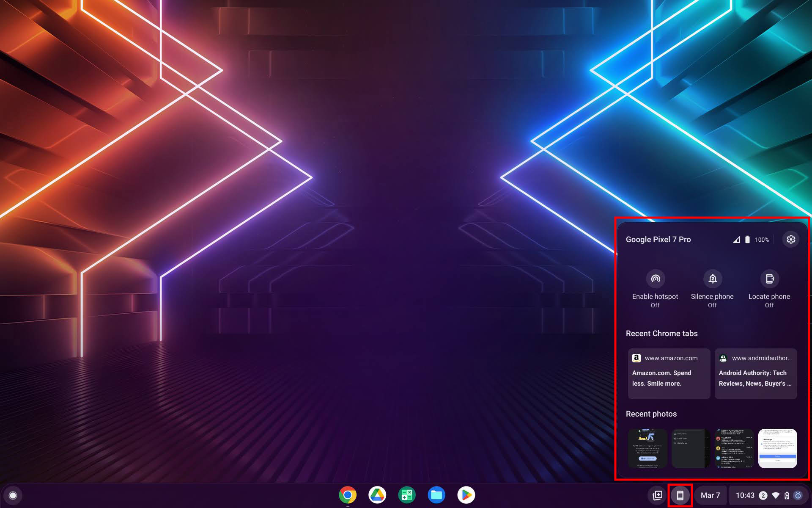Open Amazon.com recent Chrome tab
Viewport: 812px width, 508px height.
[668, 372]
